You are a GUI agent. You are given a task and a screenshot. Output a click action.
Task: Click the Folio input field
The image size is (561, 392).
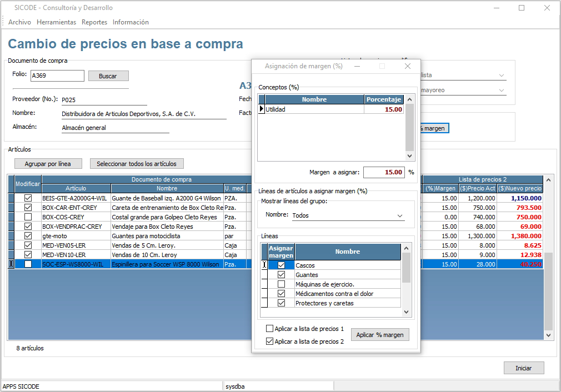(x=57, y=76)
